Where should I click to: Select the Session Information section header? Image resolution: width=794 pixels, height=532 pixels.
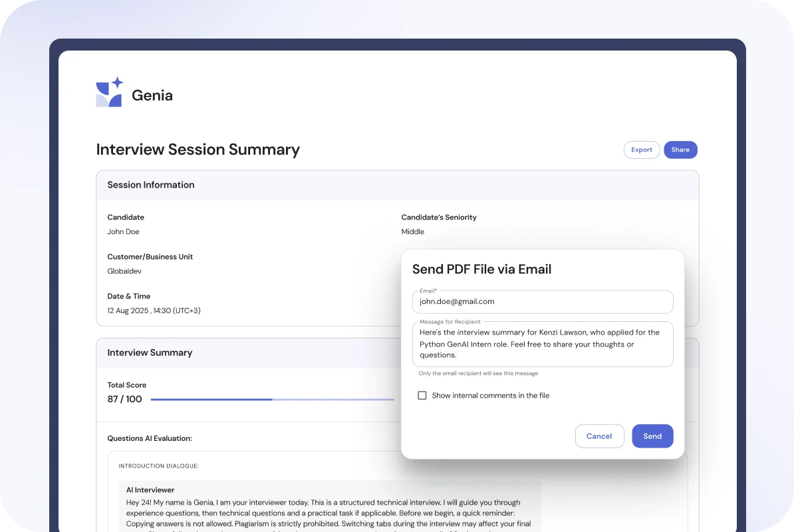click(x=151, y=185)
